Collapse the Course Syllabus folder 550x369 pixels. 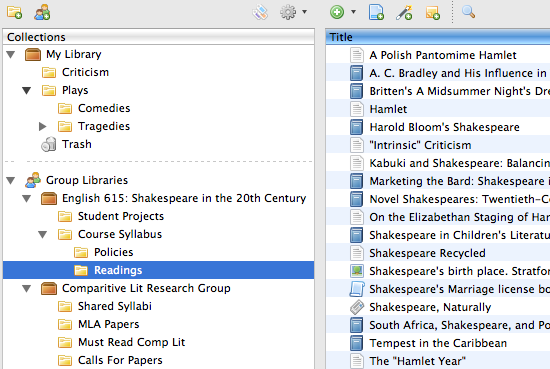[x=42, y=235]
